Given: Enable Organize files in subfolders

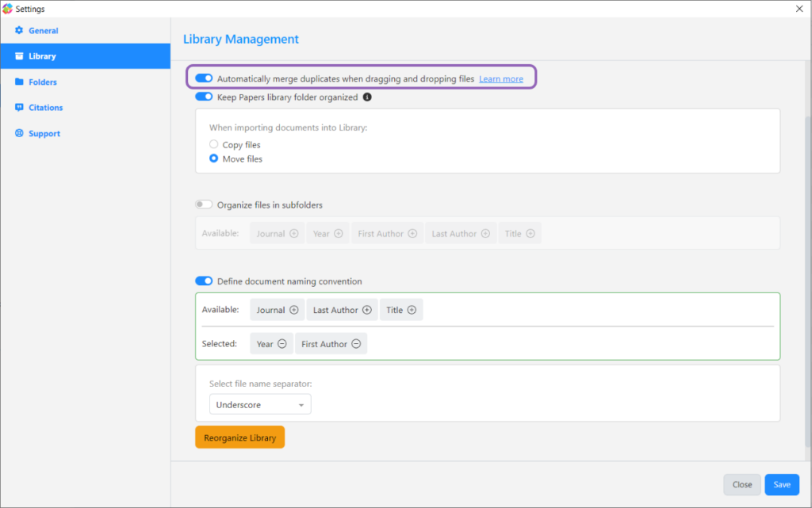Looking at the screenshot, I should pos(204,204).
